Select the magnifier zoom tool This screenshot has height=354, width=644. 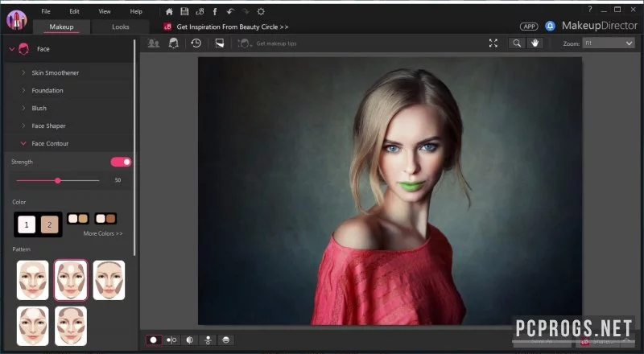(517, 43)
